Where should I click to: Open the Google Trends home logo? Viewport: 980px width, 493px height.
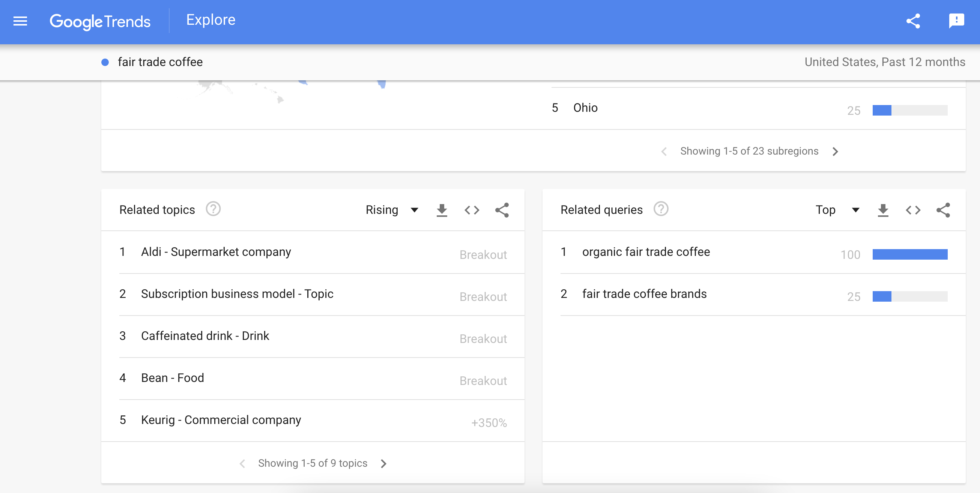pos(100,21)
